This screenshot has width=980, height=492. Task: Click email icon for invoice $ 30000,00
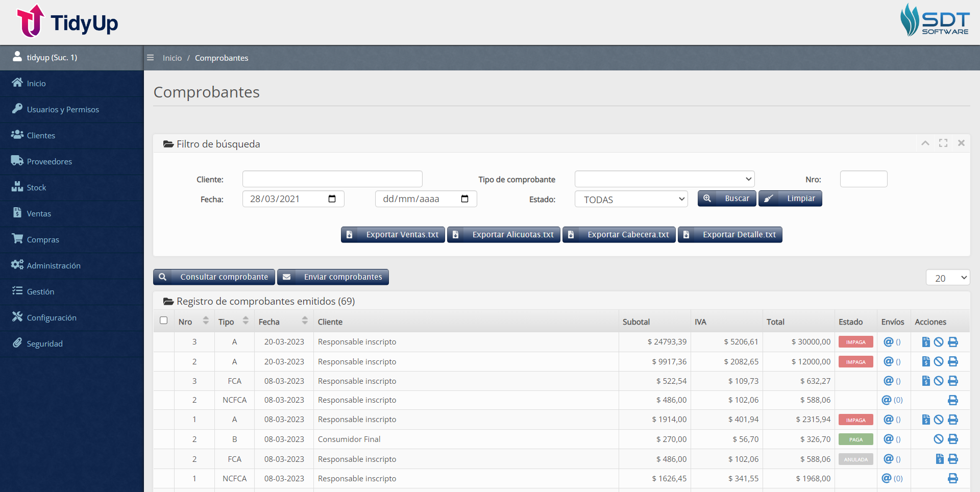pos(889,342)
